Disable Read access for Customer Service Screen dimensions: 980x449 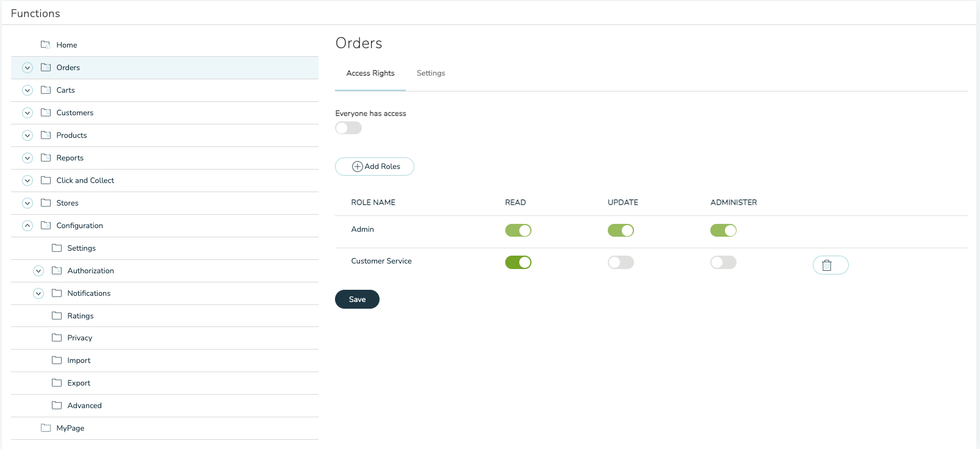518,262
